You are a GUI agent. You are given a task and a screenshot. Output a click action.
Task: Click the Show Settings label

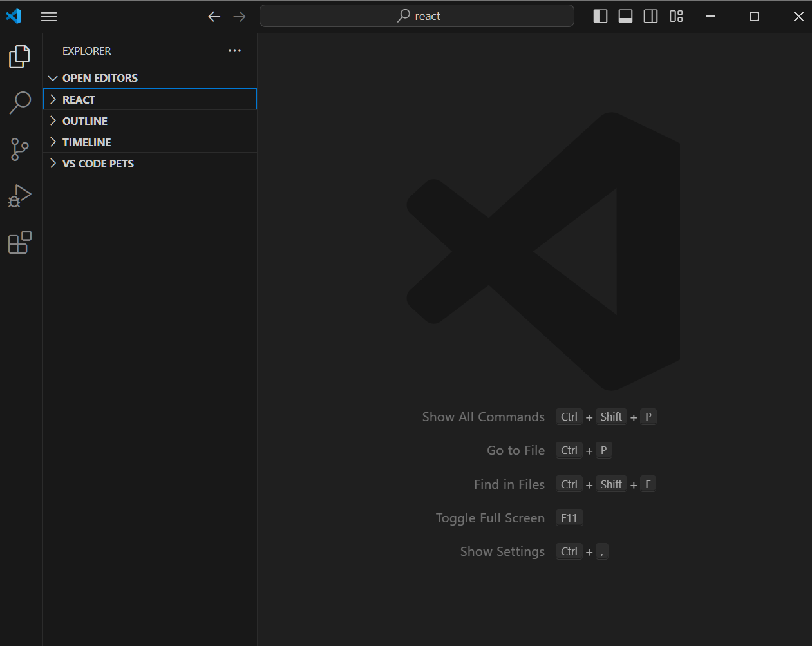[x=502, y=551]
